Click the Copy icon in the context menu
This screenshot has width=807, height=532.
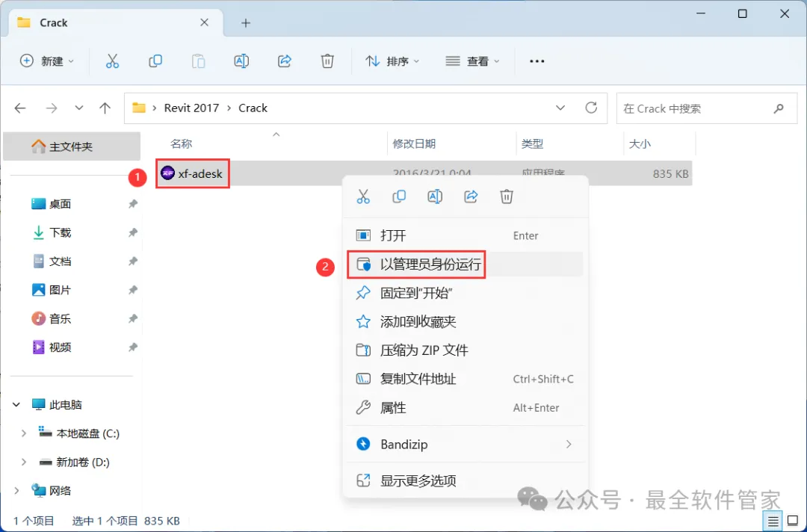coord(399,197)
